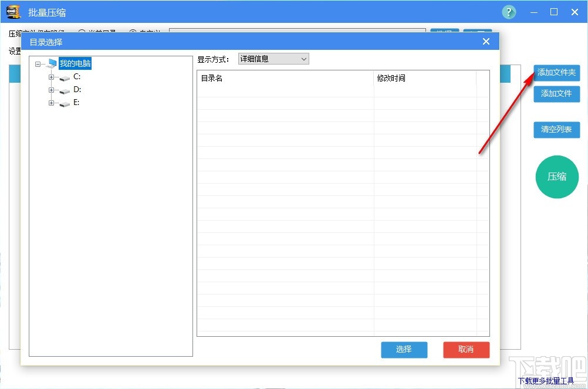Image resolution: width=588 pixels, height=389 pixels.
Task: Select the E: drive icon in the tree
Action: pos(65,102)
